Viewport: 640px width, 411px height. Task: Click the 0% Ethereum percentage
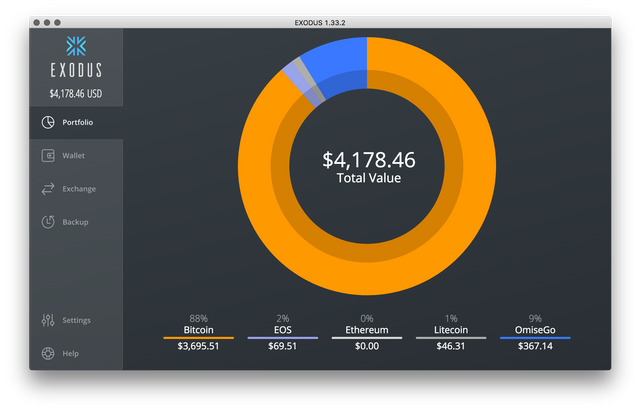click(367, 318)
